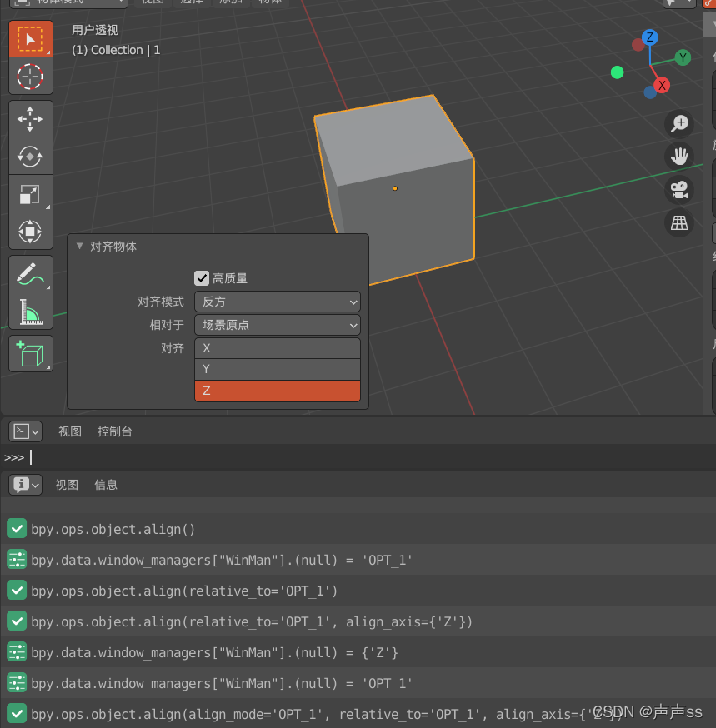Collapse the 对齐物体 panel

tap(79, 246)
